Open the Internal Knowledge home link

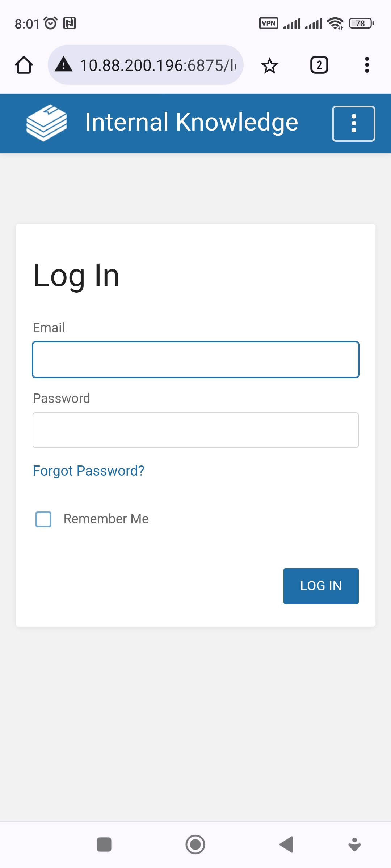pyautogui.click(x=191, y=122)
